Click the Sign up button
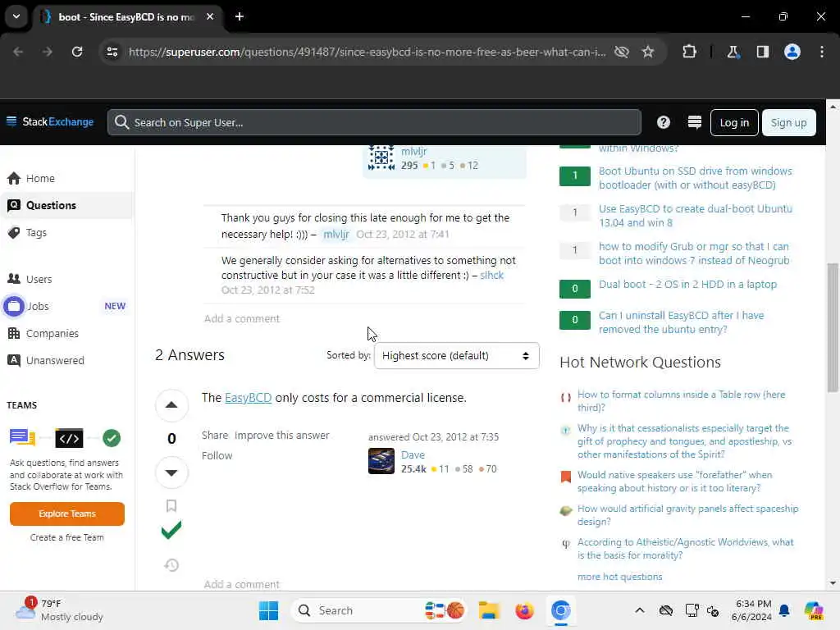The image size is (840, 630). tap(788, 123)
